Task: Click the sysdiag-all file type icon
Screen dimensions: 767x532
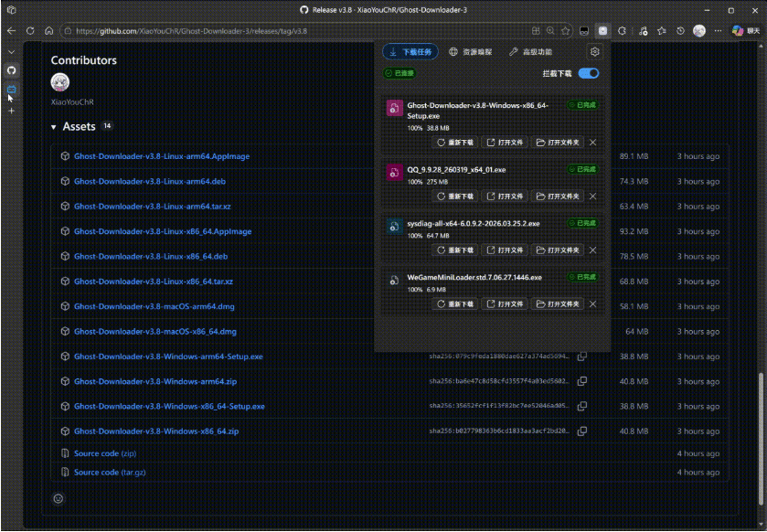Action: (394, 226)
